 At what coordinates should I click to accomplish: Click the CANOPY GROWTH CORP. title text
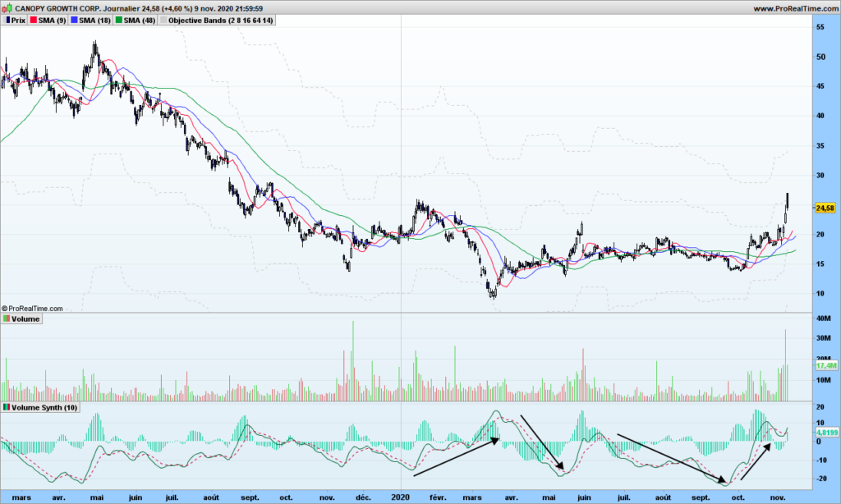[x=57, y=8]
